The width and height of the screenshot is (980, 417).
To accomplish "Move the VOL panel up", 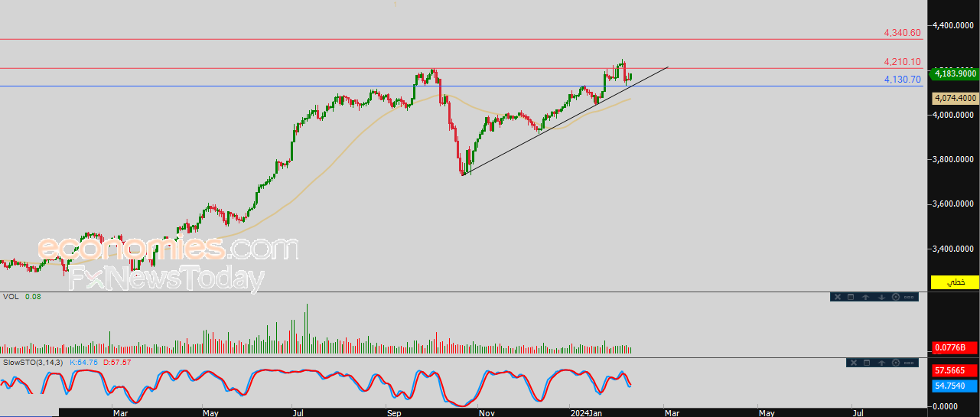I will [865, 297].
